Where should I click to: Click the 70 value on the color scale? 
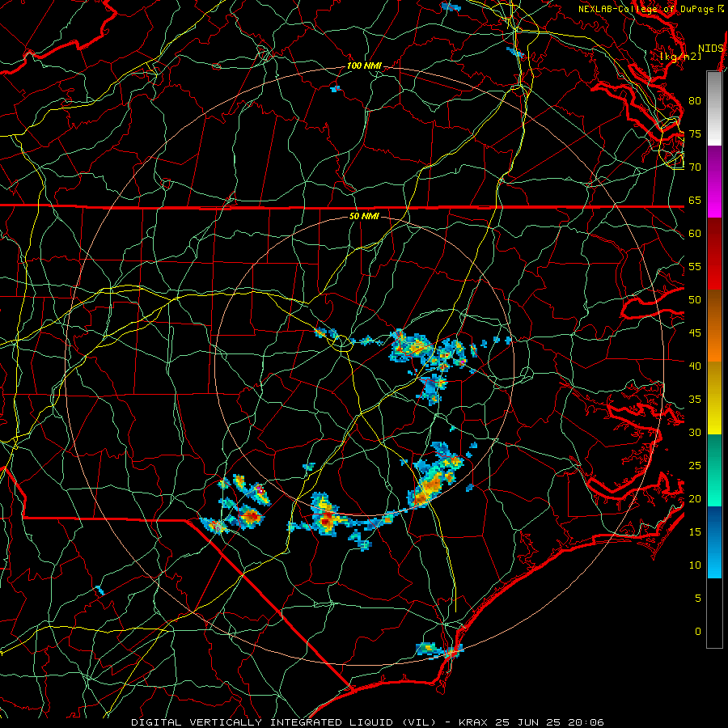pos(695,167)
